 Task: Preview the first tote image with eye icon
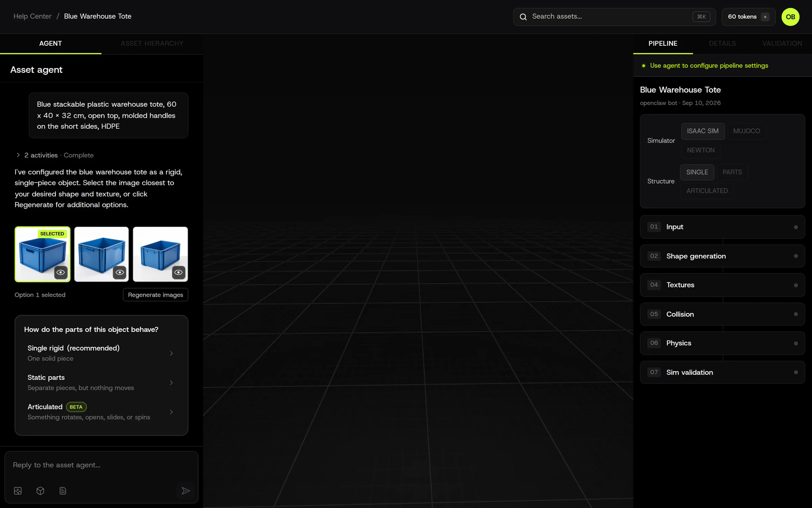61,272
